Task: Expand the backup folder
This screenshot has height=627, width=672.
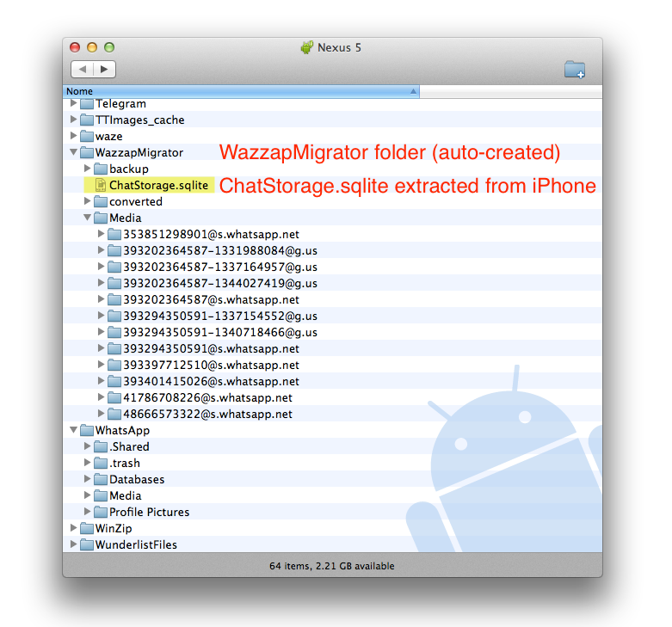Action: pos(87,169)
